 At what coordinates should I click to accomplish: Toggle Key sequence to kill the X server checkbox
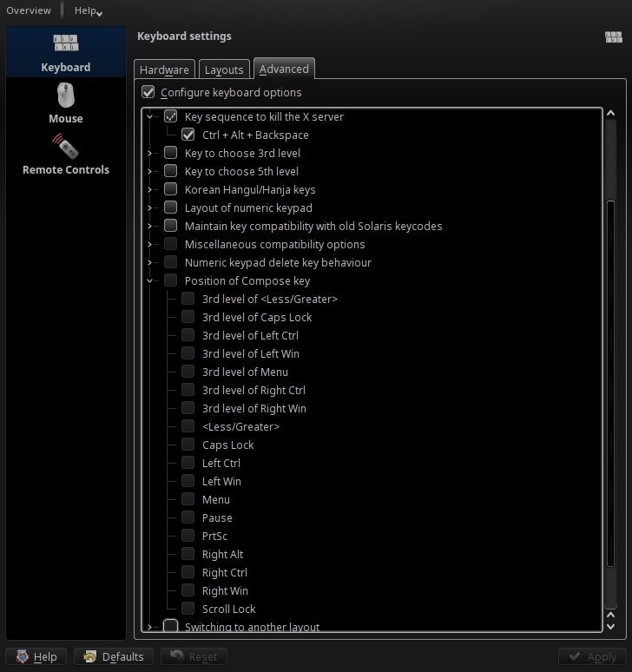pos(170,116)
